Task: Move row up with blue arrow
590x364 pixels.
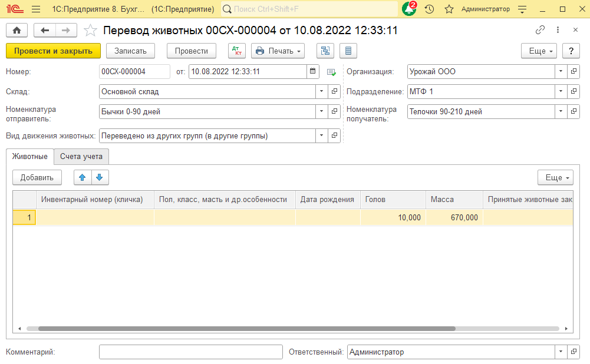Action: point(83,177)
